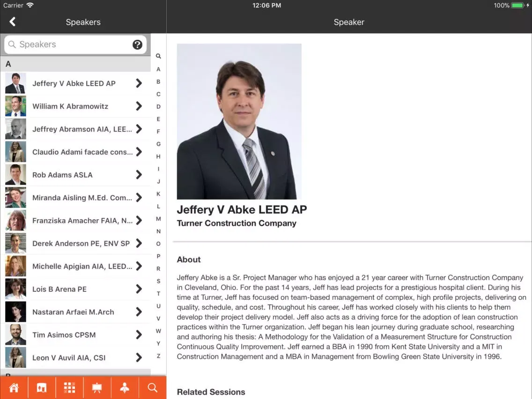Select 'Leon V Auvil AIA, CSI' name text
Image resolution: width=532 pixels, height=399 pixels.
(x=69, y=358)
